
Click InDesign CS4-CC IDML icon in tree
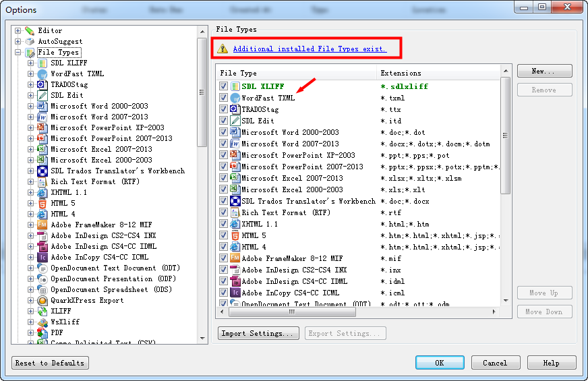(42, 246)
